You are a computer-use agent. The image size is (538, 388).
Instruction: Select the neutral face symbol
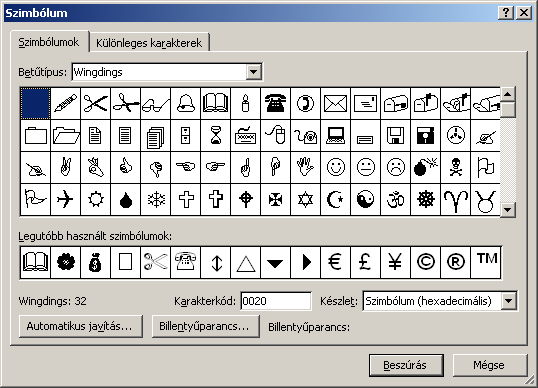coord(366,167)
